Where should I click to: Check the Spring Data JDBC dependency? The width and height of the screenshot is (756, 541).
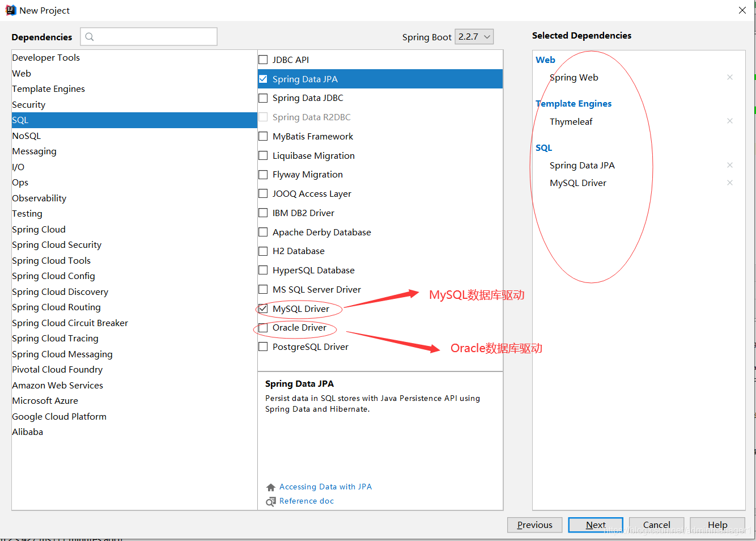point(263,98)
